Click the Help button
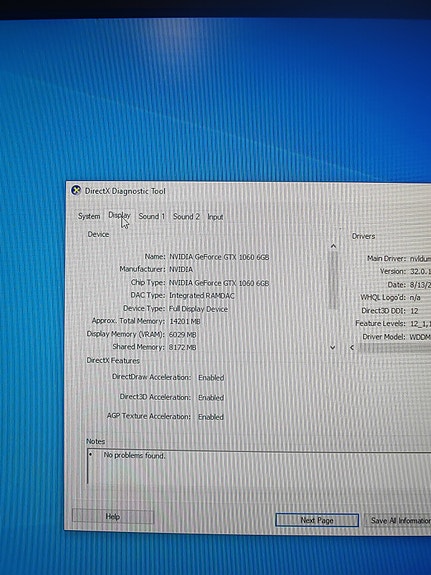 click(x=113, y=517)
